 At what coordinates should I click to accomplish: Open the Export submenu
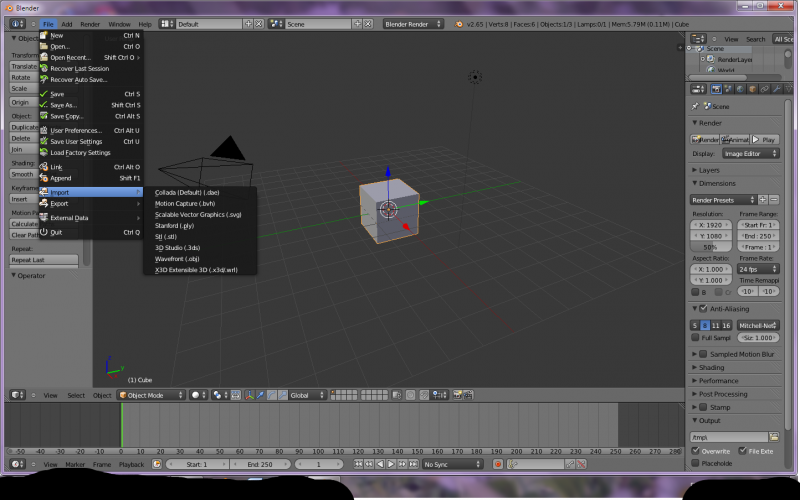(91, 204)
